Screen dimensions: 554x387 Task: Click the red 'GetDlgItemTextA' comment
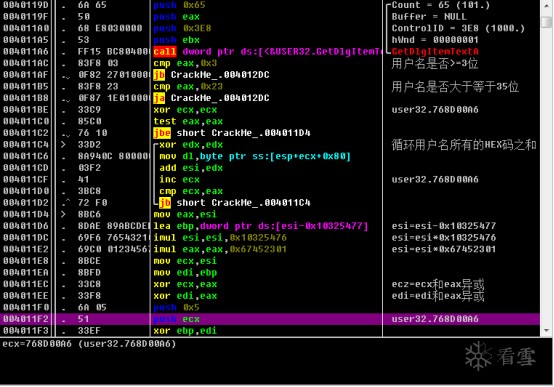click(x=435, y=52)
